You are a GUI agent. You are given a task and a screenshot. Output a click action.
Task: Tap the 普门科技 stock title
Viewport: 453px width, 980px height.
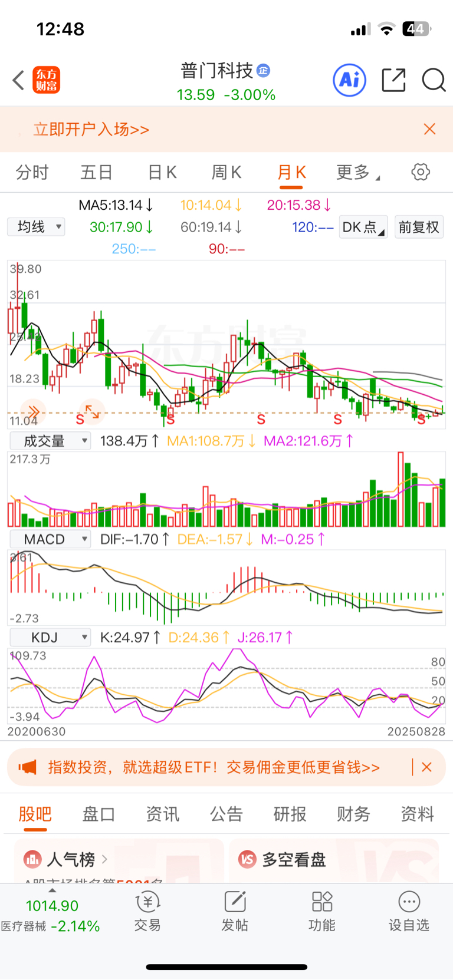coord(216,71)
